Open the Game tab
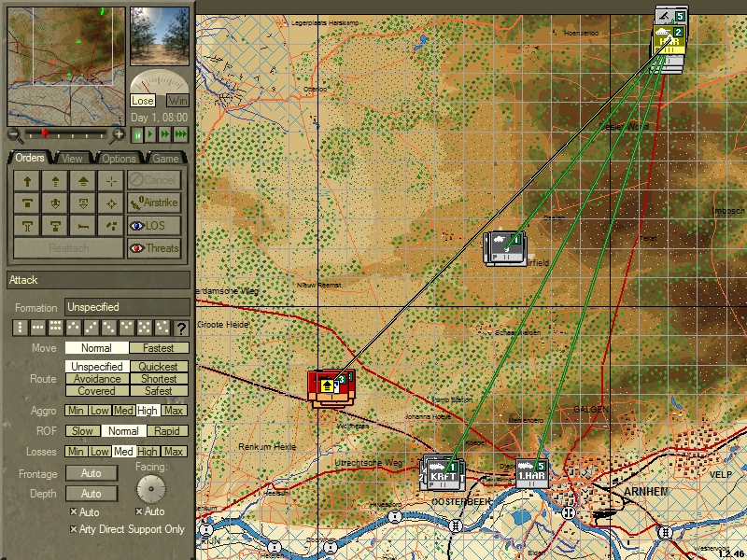Viewport: 747px width, 560px height. coord(166,158)
